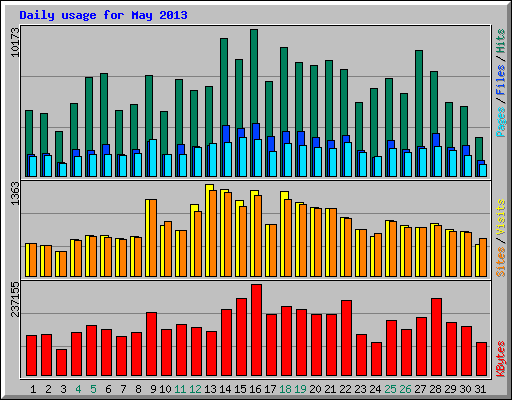
Task: Click the green hits bar for day 27
Action: coord(419,98)
